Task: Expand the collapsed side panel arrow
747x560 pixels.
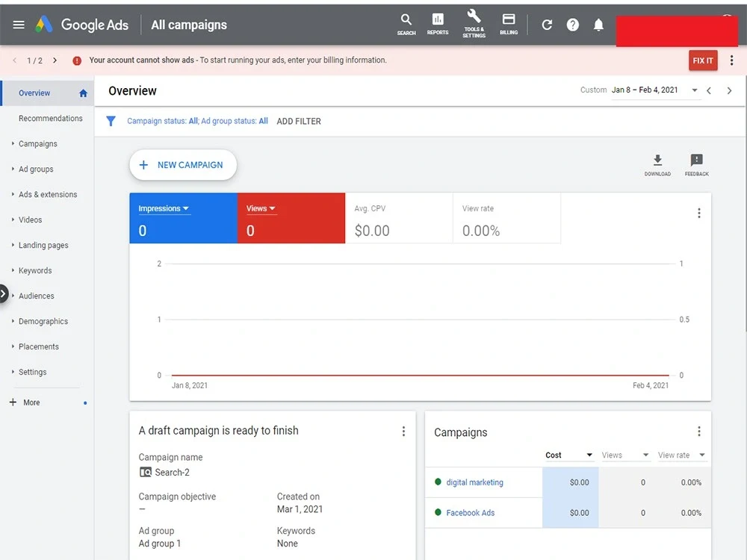Action: tap(3, 293)
